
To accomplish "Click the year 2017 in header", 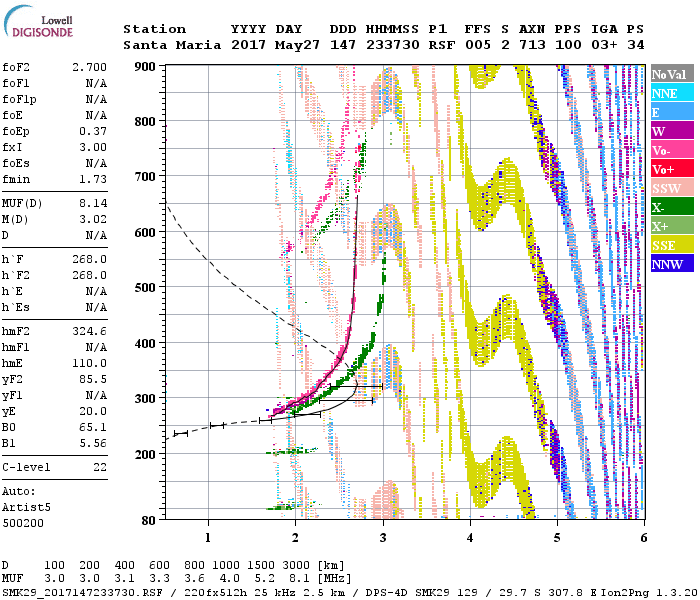I will pos(249,45).
